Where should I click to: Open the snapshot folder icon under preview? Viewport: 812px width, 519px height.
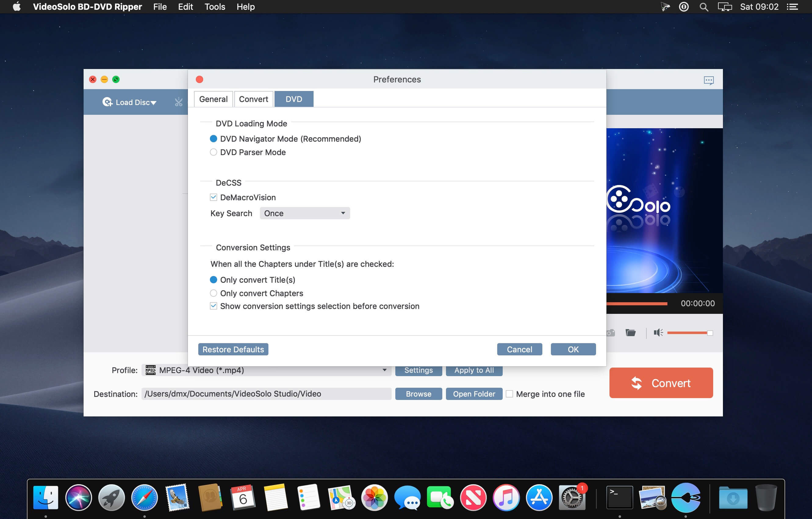point(630,333)
